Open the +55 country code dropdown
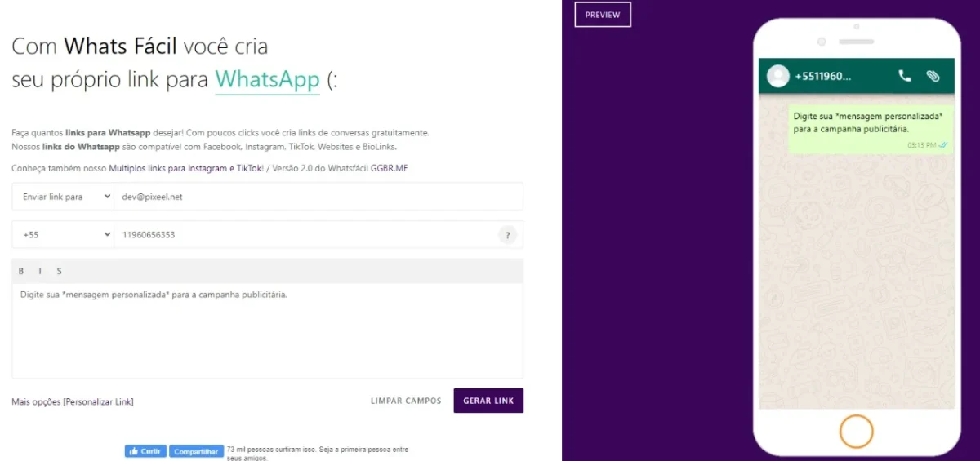 pyautogui.click(x=63, y=235)
